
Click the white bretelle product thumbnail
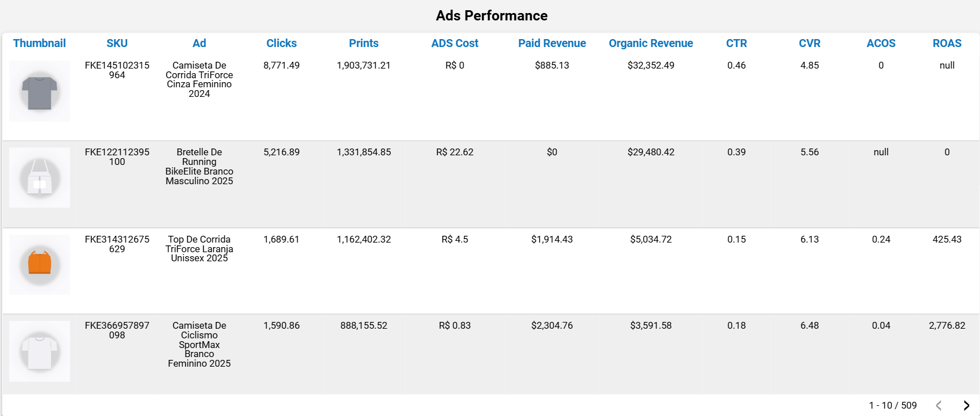(x=39, y=177)
